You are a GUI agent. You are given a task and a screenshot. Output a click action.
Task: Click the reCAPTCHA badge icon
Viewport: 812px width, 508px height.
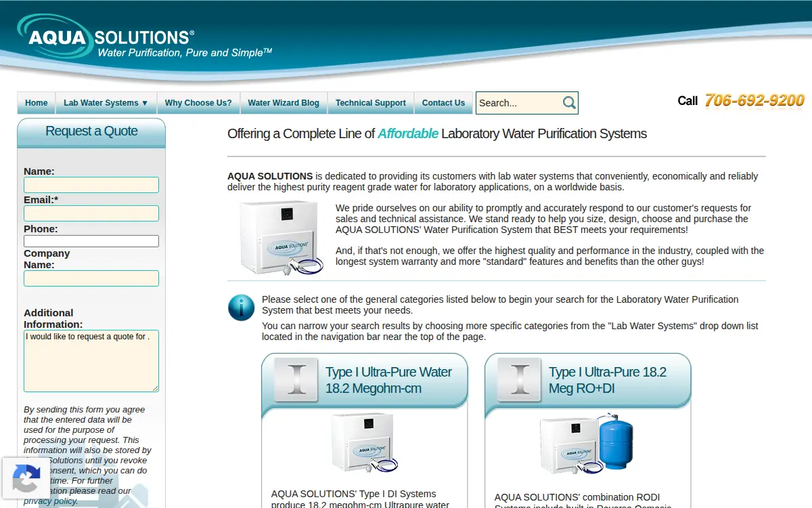26,480
